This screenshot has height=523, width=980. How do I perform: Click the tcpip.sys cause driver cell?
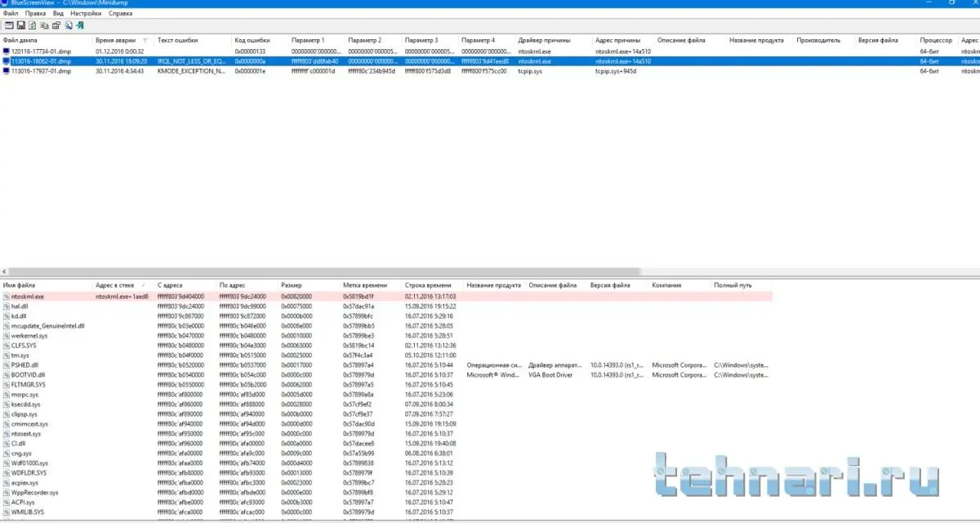tap(530, 71)
